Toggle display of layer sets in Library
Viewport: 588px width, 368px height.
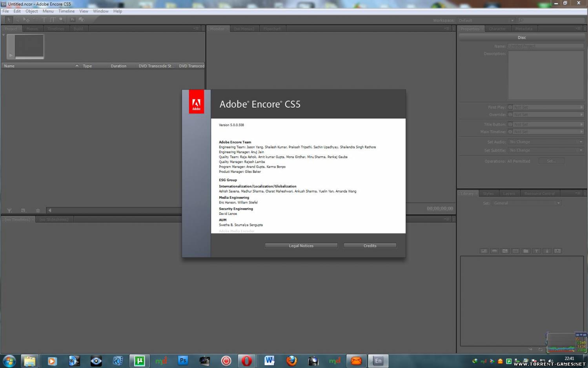click(x=516, y=251)
